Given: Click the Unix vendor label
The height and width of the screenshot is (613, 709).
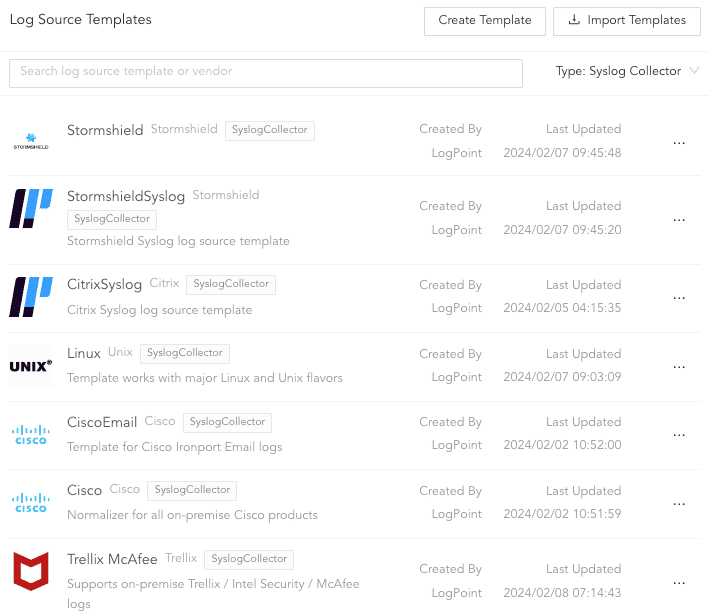Looking at the screenshot, I should pyautogui.click(x=120, y=352).
